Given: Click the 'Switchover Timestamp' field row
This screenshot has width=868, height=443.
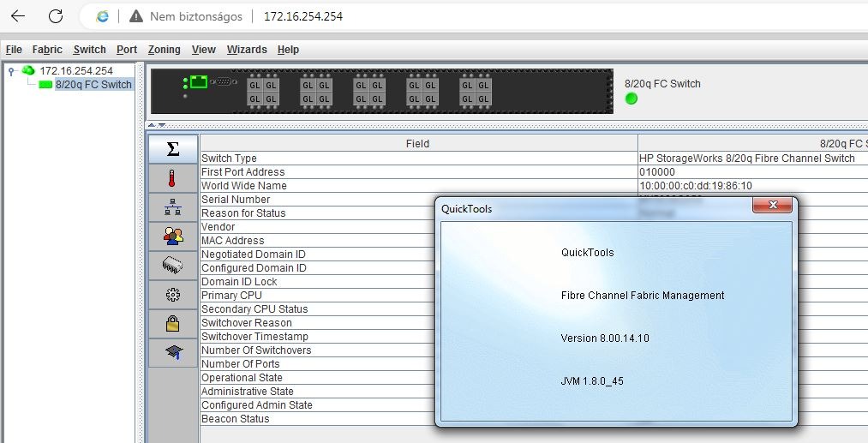Looking at the screenshot, I should (318, 336).
